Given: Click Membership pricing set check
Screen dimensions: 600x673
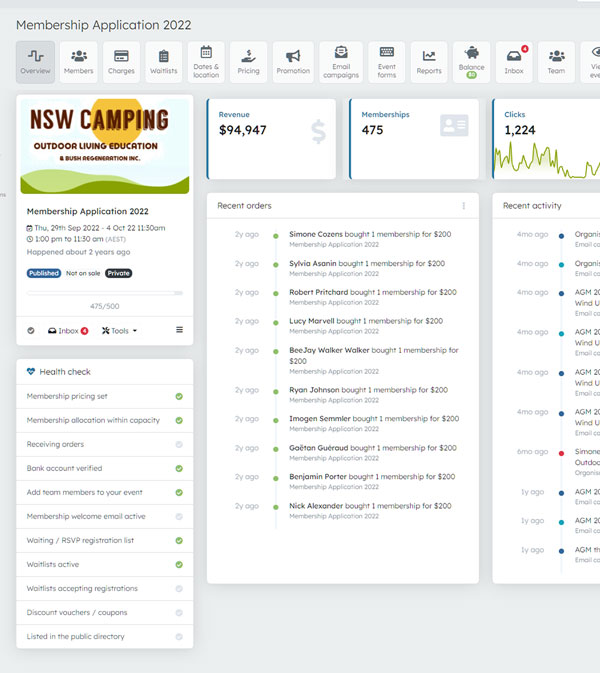Looking at the screenshot, I should click(x=179, y=397).
